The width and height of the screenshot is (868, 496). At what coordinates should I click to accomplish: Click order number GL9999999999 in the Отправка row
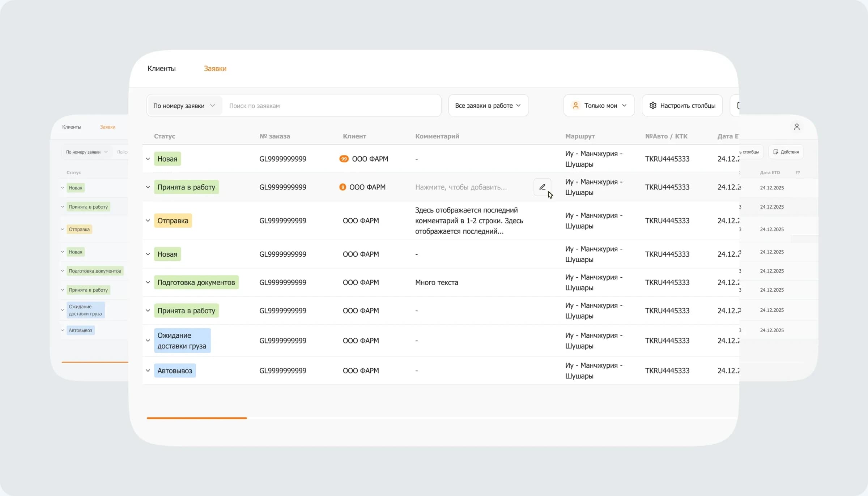pos(283,221)
